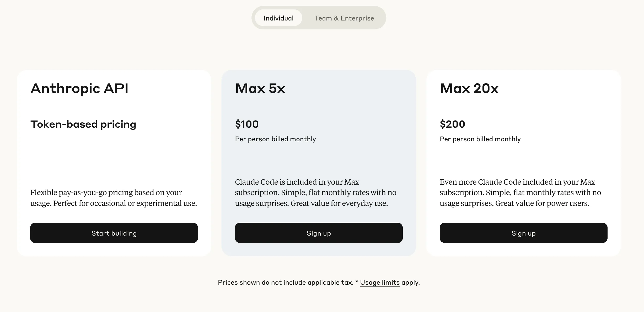This screenshot has height=312, width=644.
Task: Switch to Team & Enterprise tab
Action: coord(344,18)
